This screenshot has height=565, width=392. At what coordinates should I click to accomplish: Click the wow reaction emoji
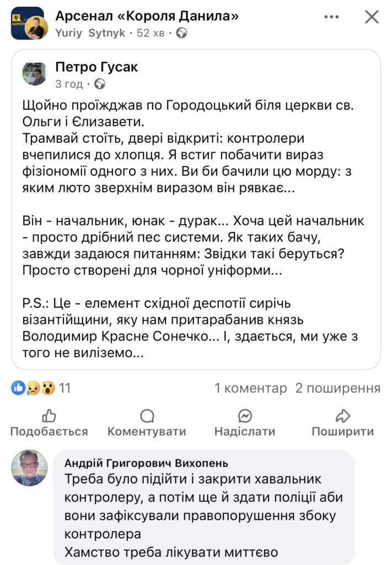[48, 388]
